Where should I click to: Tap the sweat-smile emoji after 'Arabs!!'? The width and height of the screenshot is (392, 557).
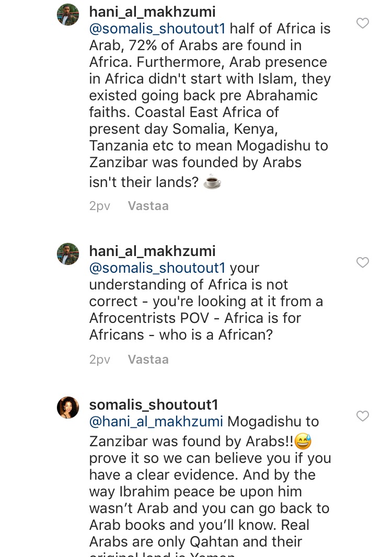point(303,441)
